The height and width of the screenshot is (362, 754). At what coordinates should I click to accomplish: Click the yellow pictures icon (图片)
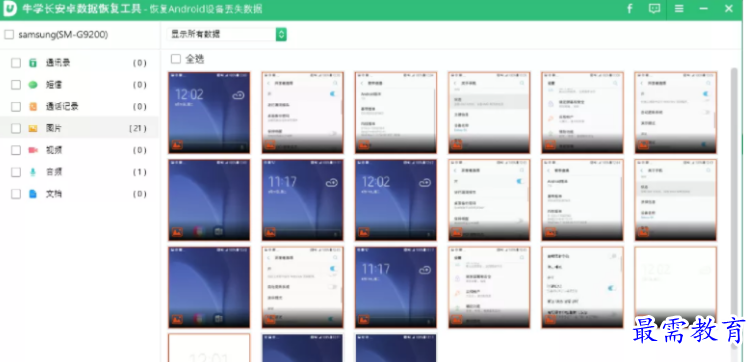tap(33, 128)
